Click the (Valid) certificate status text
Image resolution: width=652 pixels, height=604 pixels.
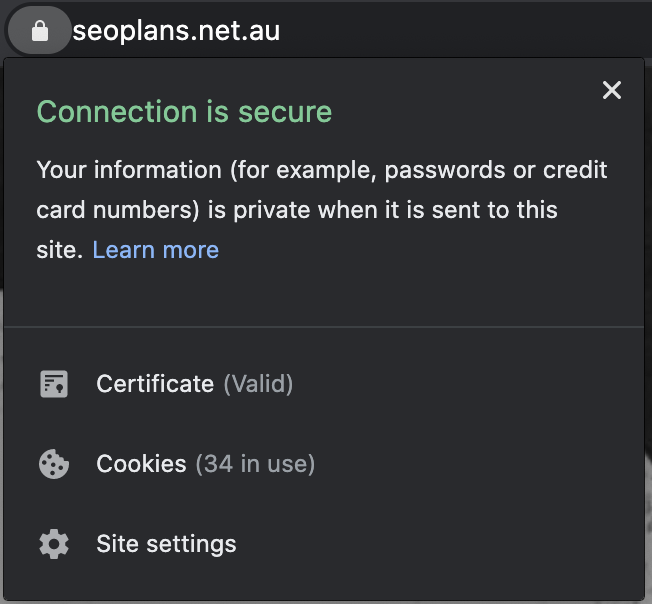(x=258, y=384)
